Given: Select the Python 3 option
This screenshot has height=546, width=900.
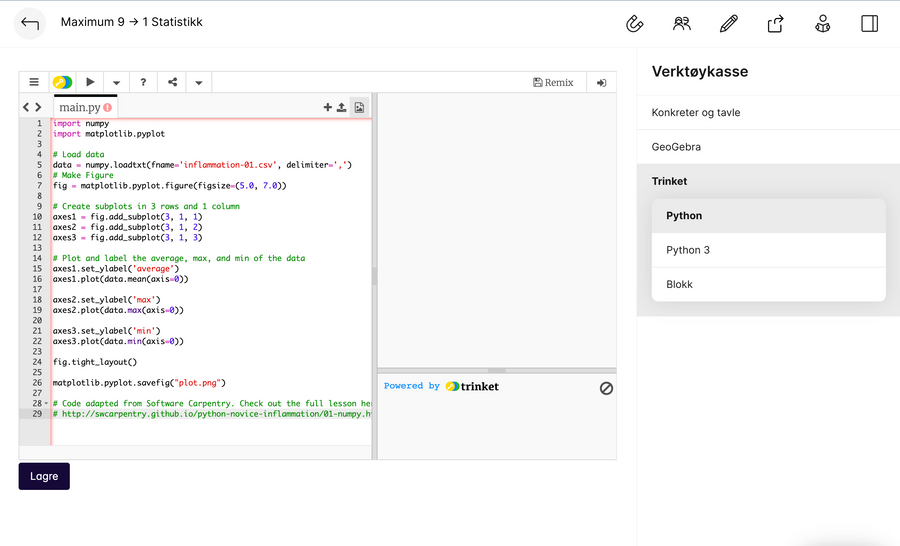Looking at the screenshot, I should [769, 250].
